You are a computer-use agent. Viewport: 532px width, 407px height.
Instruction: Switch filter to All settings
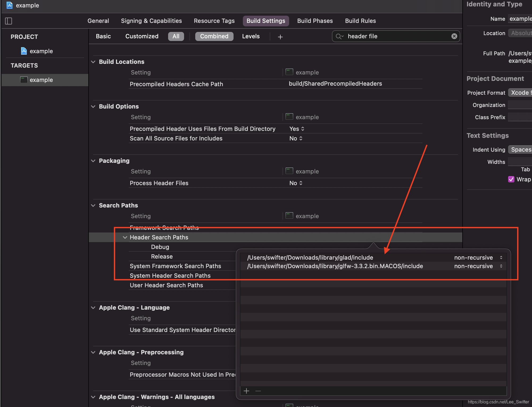point(176,36)
